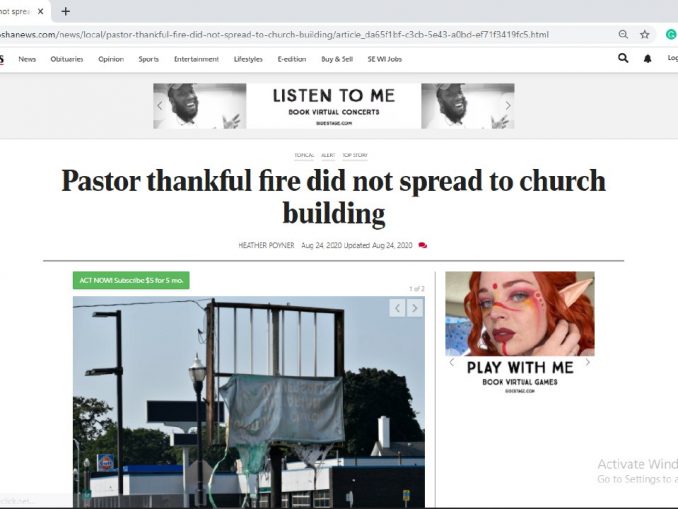Open a new browser tab with plus icon
The height and width of the screenshot is (509, 678).
tap(65, 11)
